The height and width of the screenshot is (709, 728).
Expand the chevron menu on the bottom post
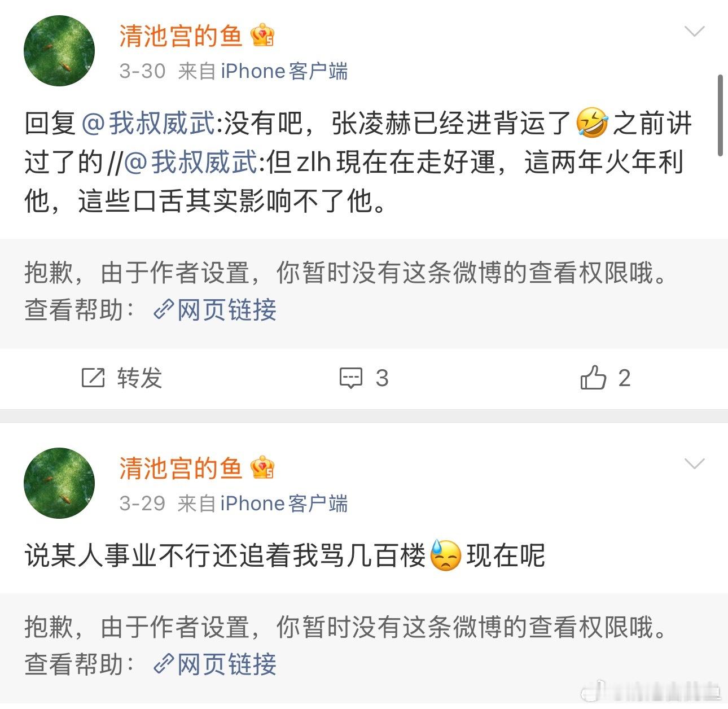695,464
